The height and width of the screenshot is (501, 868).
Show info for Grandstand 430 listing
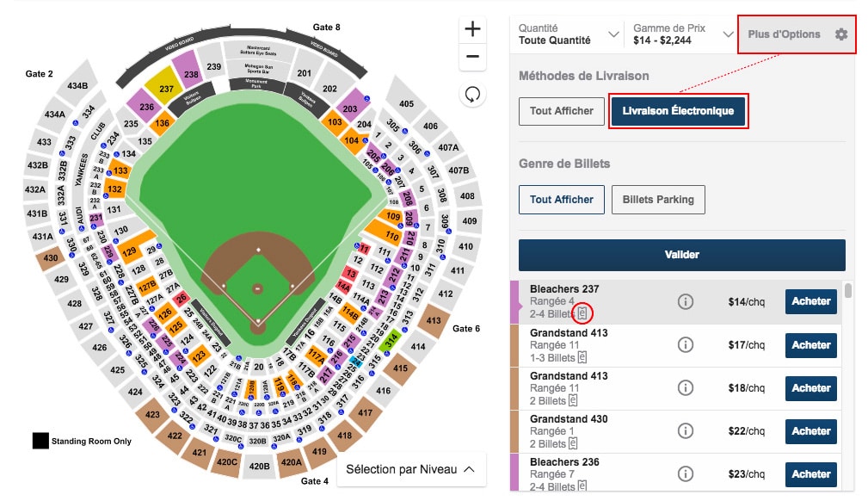pos(686,430)
